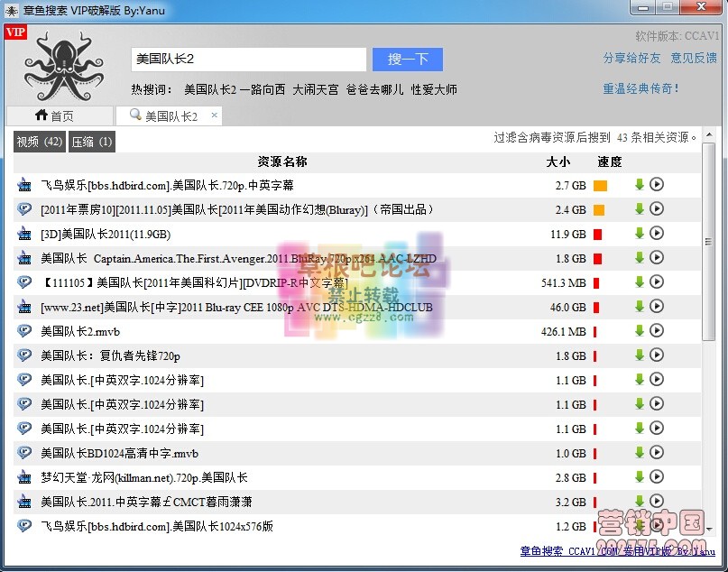728x572 pixels.
Task: Click the orange speed indicator on the first result
Action: [x=601, y=185]
